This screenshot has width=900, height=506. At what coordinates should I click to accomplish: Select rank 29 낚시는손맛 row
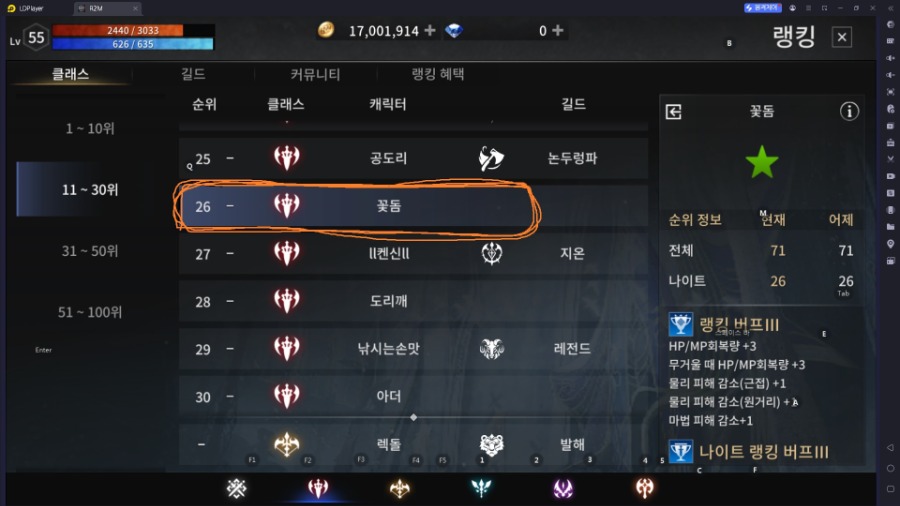pyautogui.click(x=413, y=348)
